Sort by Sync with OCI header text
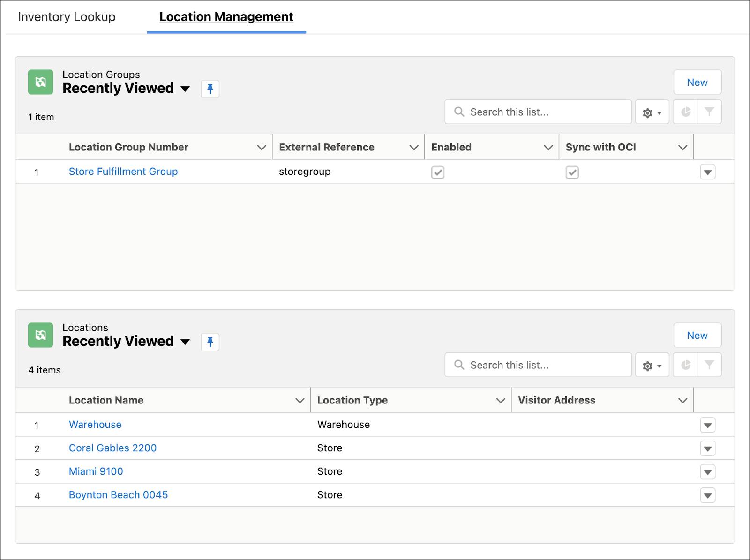Viewport: 750px width, 560px height. [601, 147]
